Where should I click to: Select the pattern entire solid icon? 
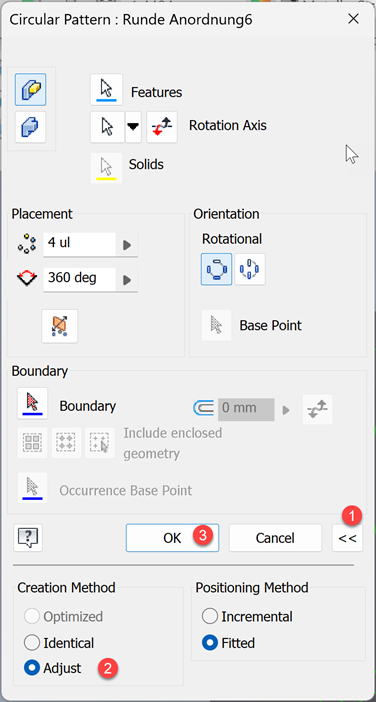(x=30, y=128)
